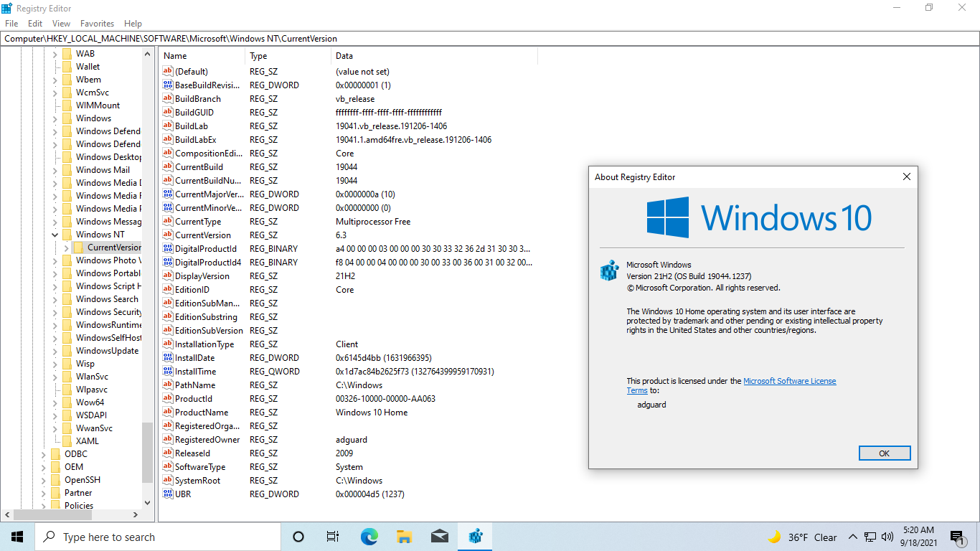980x551 pixels.
Task: Click Registry Editor taskbar icon
Action: pos(475,537)
